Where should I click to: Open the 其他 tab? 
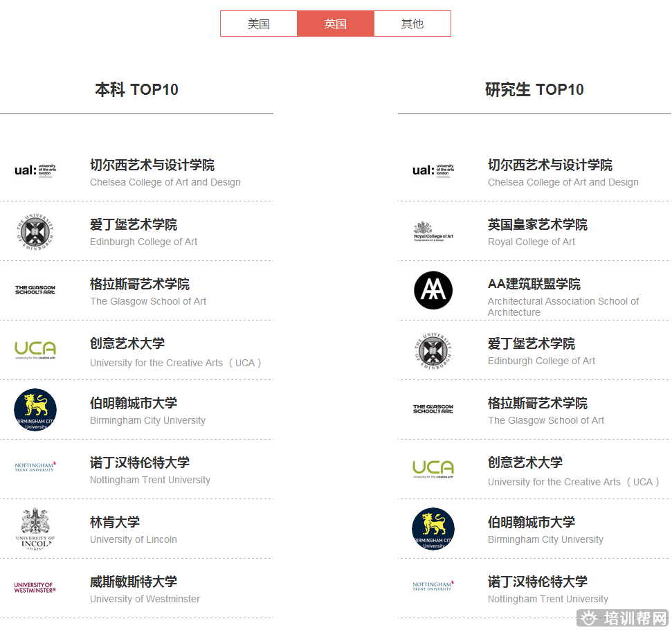[x=412, y=24]
